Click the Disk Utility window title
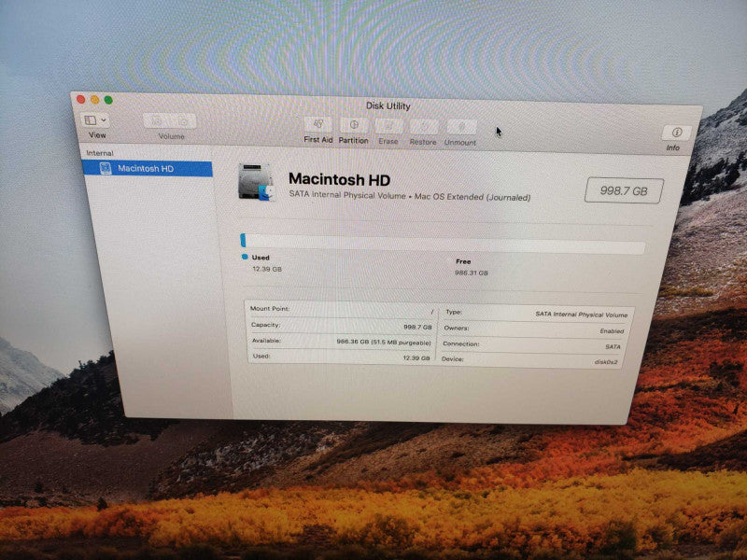Viewport: 747px width, 560px height. click(x=388, y=105)
